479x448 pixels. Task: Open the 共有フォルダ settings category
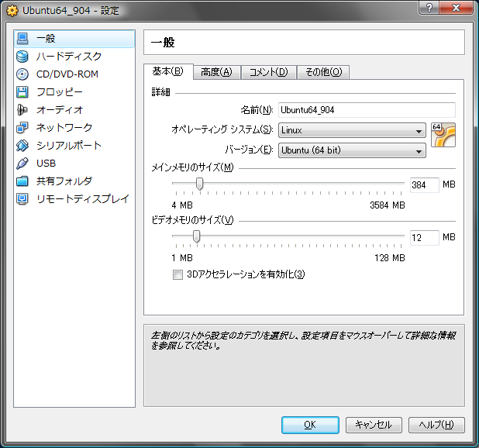tap(74, 181)
